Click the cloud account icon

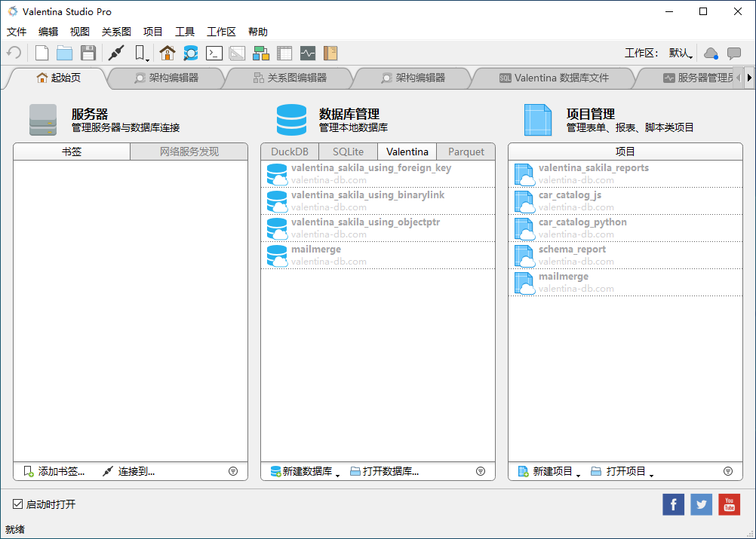(711, 53)
